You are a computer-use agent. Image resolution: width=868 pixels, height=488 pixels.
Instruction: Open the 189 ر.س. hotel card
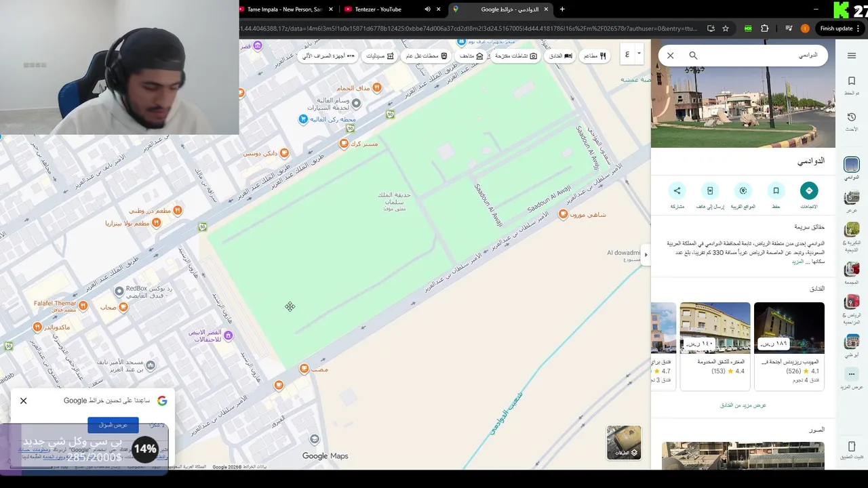pos(789,346)
